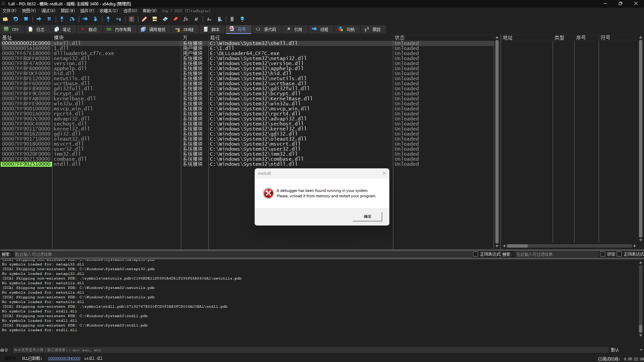644x362 pixels.
Task: Click the 0000000003E40000 address link
Action: point(64,358)
